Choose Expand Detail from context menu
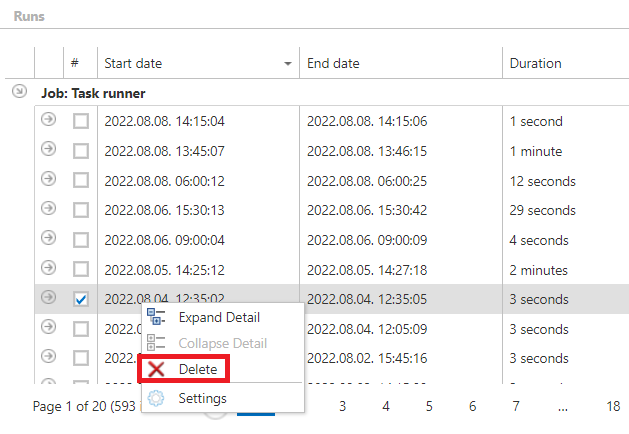This screenshot has height=434, width=629. pos(219,317)
